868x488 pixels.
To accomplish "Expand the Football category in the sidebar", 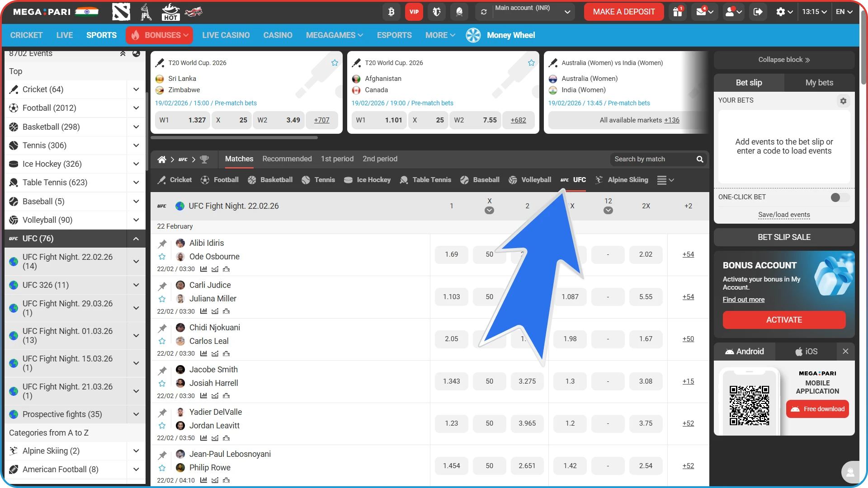I will coord(136,108).
